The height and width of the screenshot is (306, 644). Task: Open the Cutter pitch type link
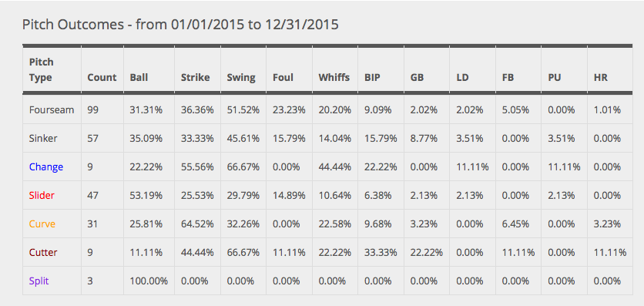pyautogui.click(x=43, y=253)
